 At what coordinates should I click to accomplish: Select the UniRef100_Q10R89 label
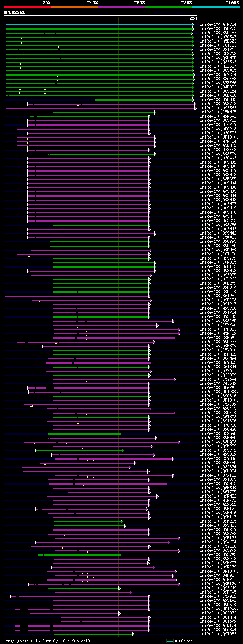pyautogui.click(x=218, y=125)
